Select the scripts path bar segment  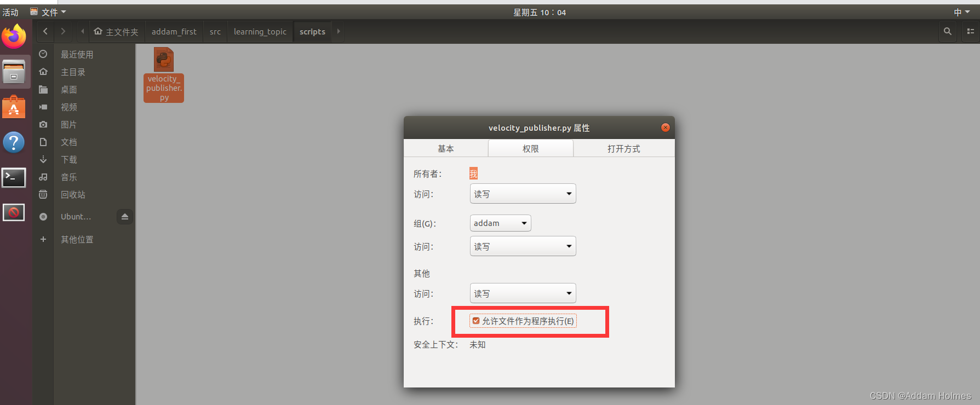click(312, 32)
